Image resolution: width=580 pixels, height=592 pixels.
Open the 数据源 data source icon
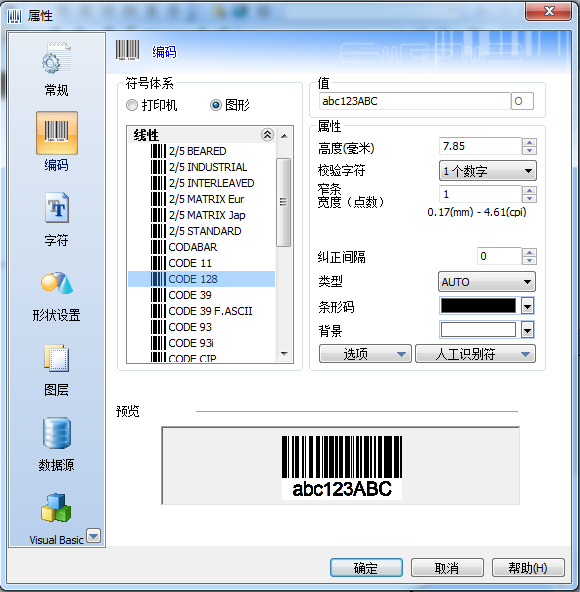click(57, 433)
